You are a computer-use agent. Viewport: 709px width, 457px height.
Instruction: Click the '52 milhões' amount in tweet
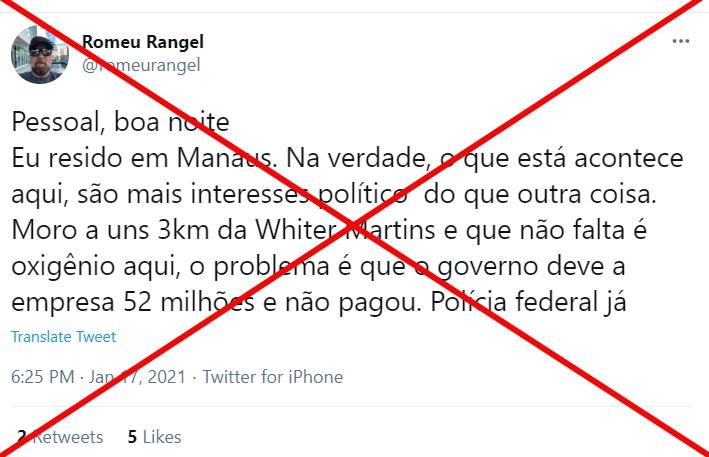click(189, 302)
